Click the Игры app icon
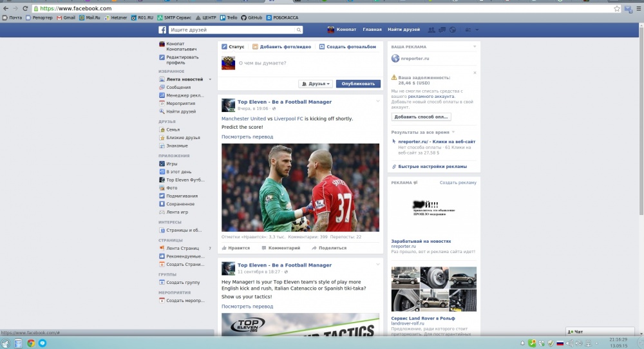 tap(162, 164)
